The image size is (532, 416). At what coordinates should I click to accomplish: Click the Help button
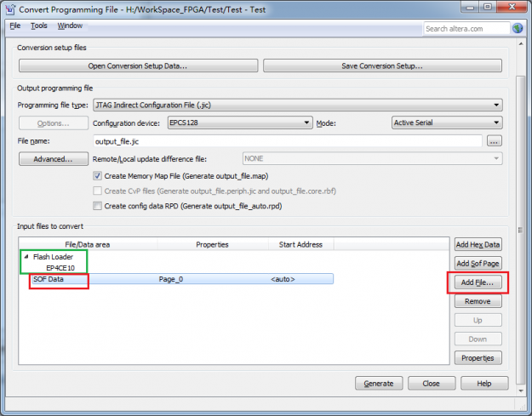point(484,384)
